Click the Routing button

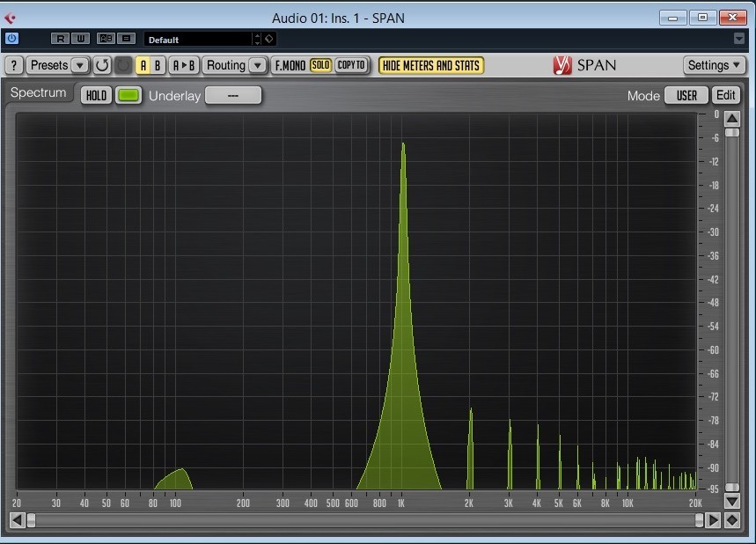(225, 65)
